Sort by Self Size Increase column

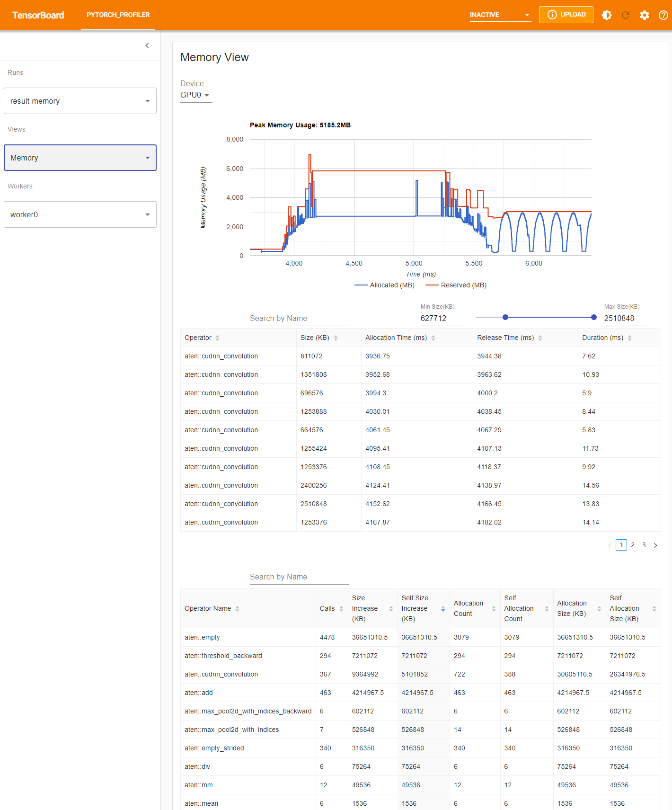click(443, 609)
